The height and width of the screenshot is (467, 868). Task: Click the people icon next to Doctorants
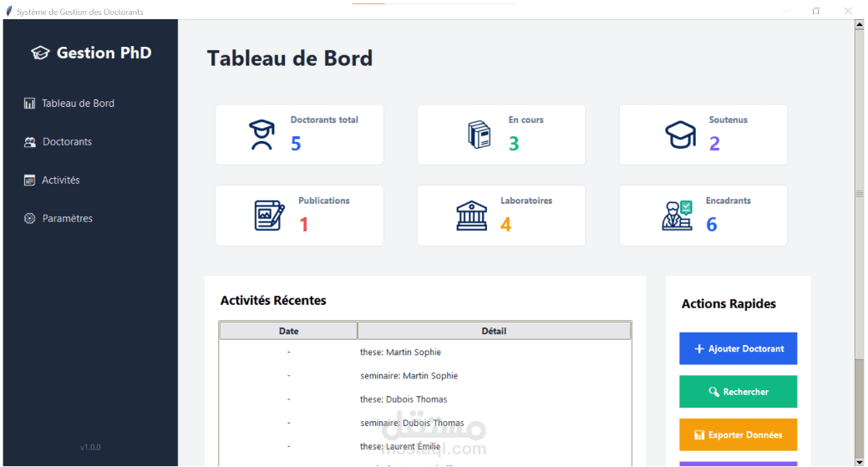(x=30, y=142)
